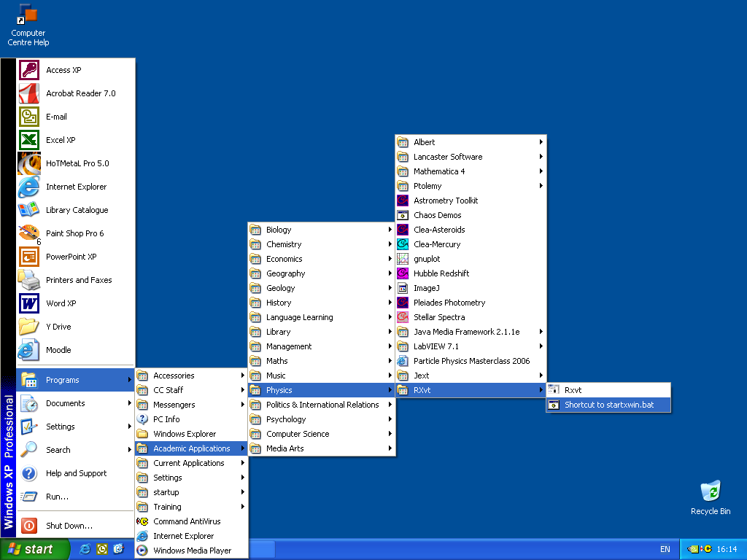This screenshot has width=747, height=560.
Task: Open the Media Arts menu folder
Action: (322, 448)
